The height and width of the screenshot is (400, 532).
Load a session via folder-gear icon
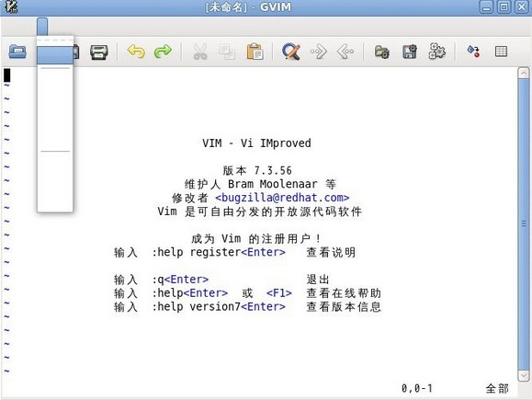click(382, 51)
